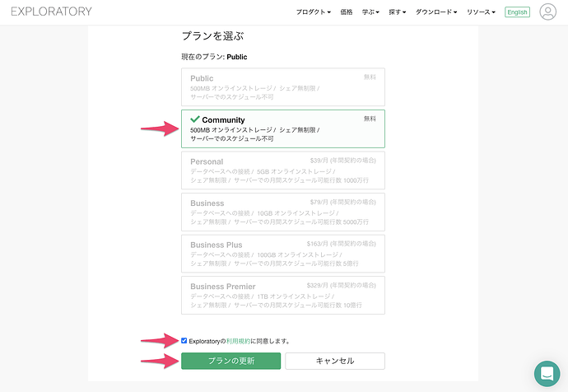Open the リソース dropdown menu
568x392 pixels.
click(481, 12)
